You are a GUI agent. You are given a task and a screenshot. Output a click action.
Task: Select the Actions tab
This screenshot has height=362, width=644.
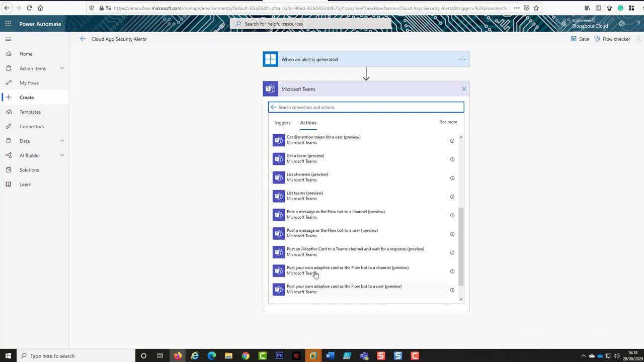click(308, 123)
